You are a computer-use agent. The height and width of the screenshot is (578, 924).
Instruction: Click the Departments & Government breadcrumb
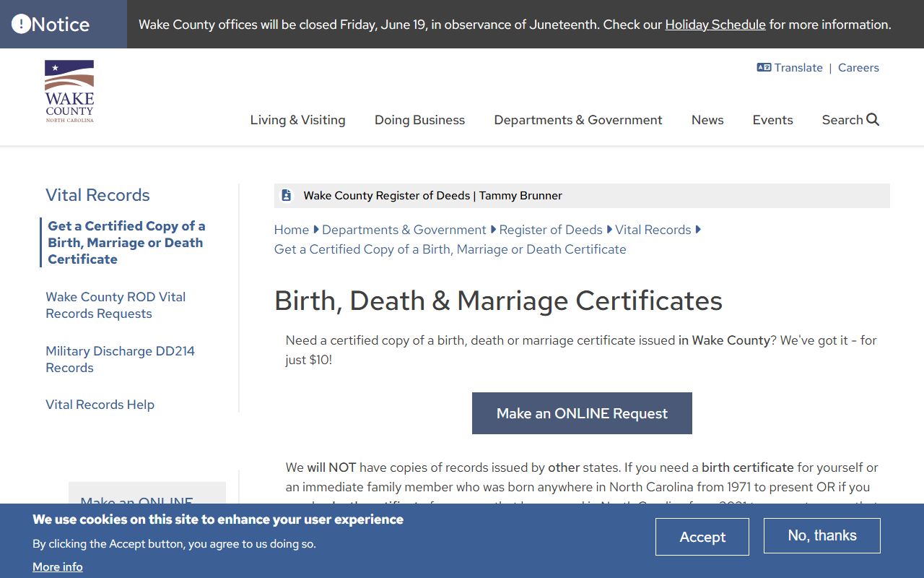(404, 230)
